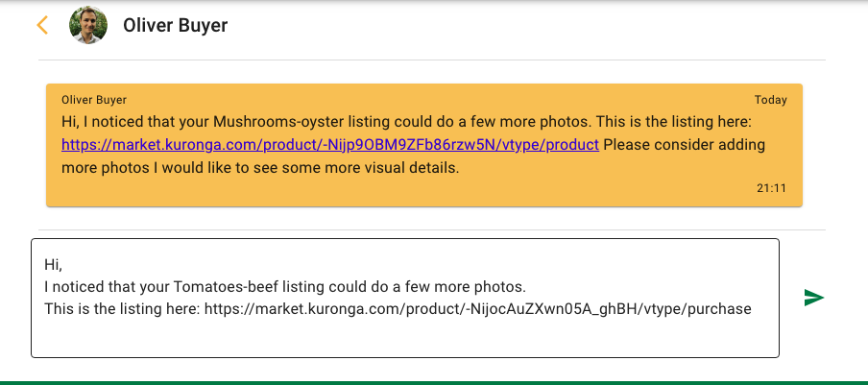The image size is (868, 385).
Task: Send the message with the green arrow
Action: pos(814,298)
